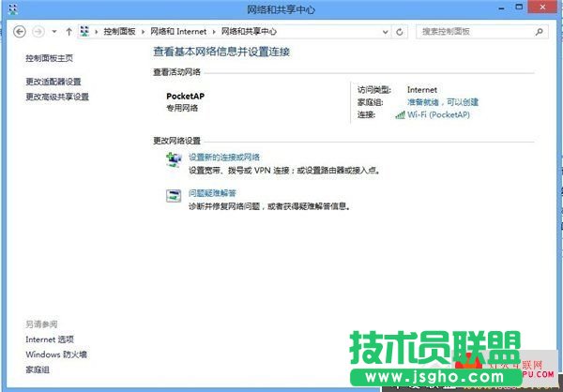The image size is (563, 392).
Task: Click the search magnifier icon
Action: tap(539, 32)
